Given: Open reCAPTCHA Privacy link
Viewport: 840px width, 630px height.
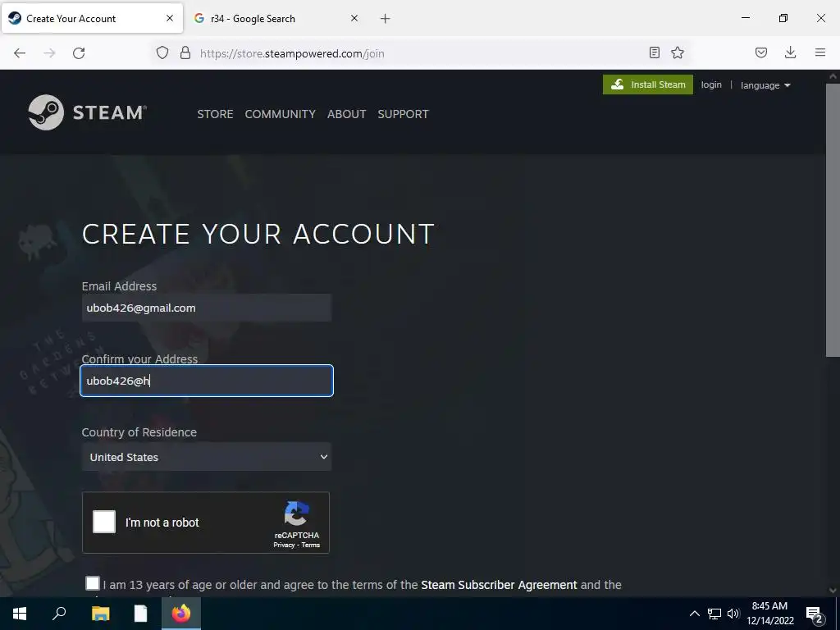Looking at the screenshot, I should click(x=284, y=545).
